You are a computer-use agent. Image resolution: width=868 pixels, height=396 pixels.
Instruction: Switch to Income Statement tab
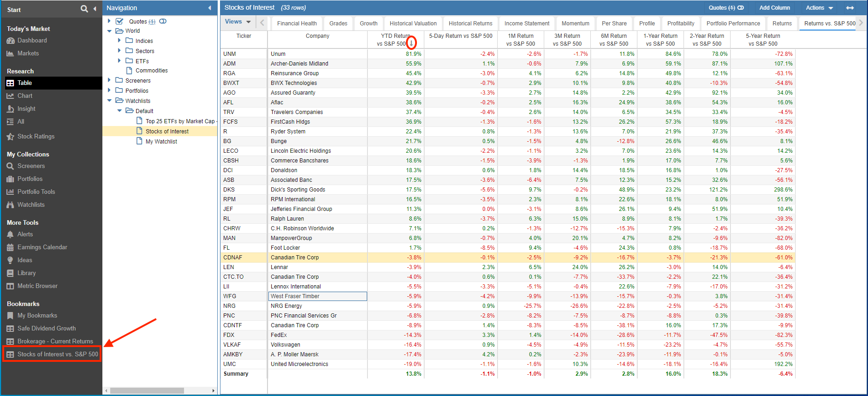point(527,24)
